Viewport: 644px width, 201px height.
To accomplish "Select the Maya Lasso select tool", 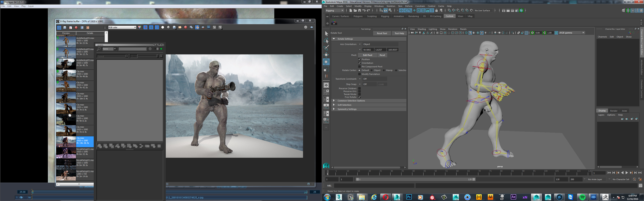I will [x=326, y=40].
